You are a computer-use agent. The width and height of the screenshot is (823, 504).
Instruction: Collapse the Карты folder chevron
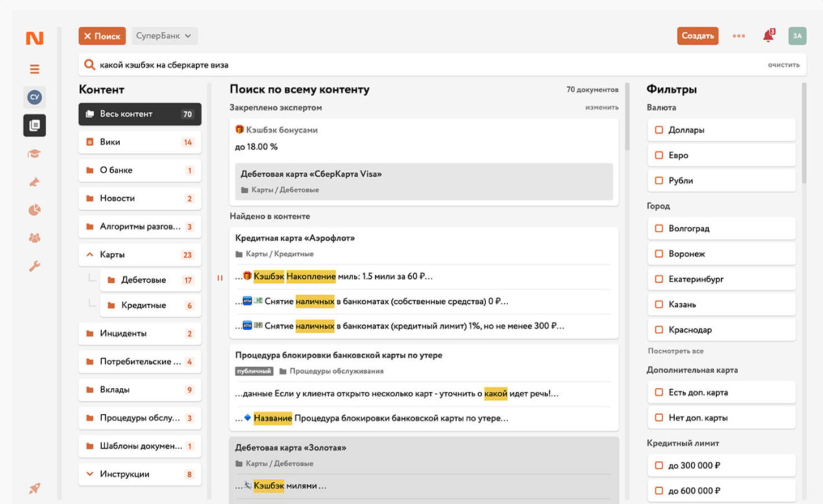point(90,255)
